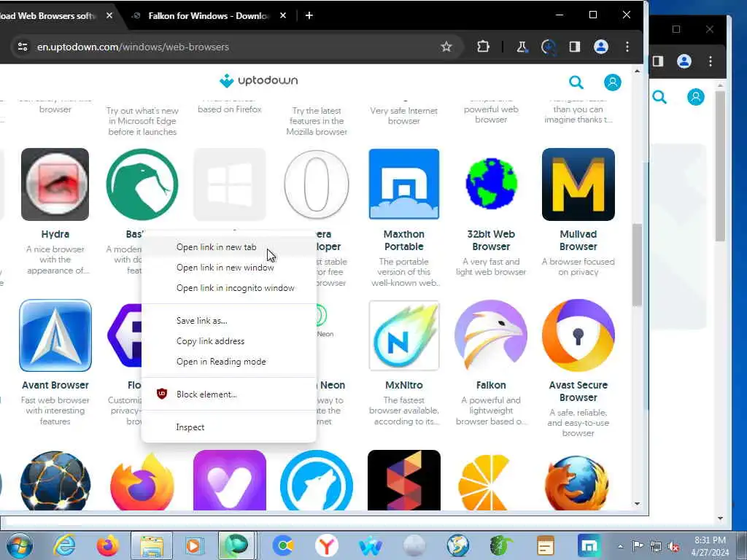Open the Avast Secure Browser title link
747x560 pixels.
pos(578,392)
